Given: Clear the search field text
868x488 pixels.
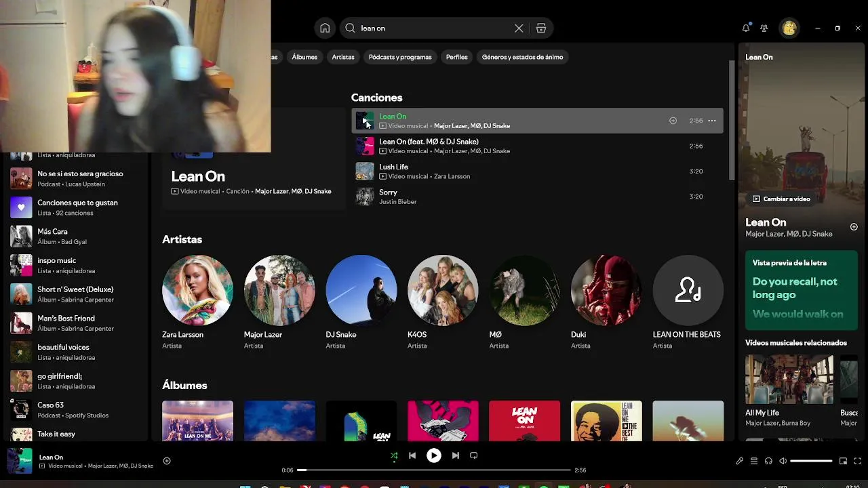Looking at the screenshot, I should coord(519,28).
